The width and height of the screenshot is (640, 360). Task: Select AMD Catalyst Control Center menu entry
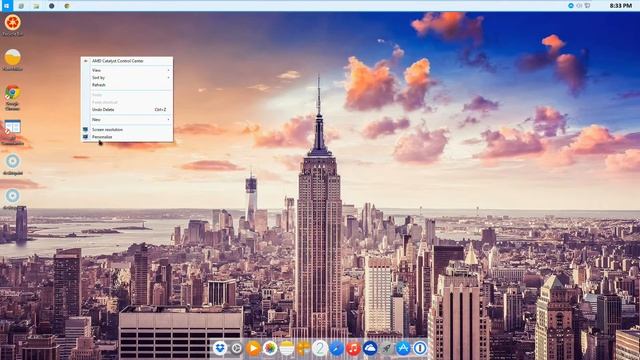(x=127, y=61)
